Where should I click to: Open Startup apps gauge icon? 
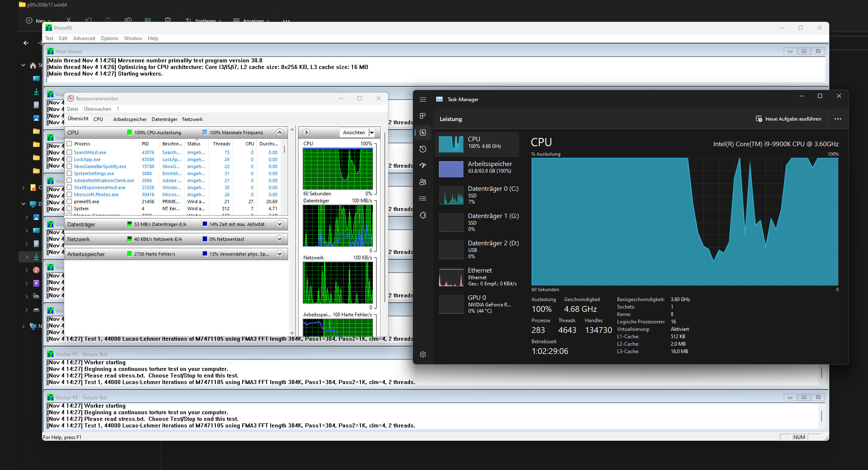422,166
